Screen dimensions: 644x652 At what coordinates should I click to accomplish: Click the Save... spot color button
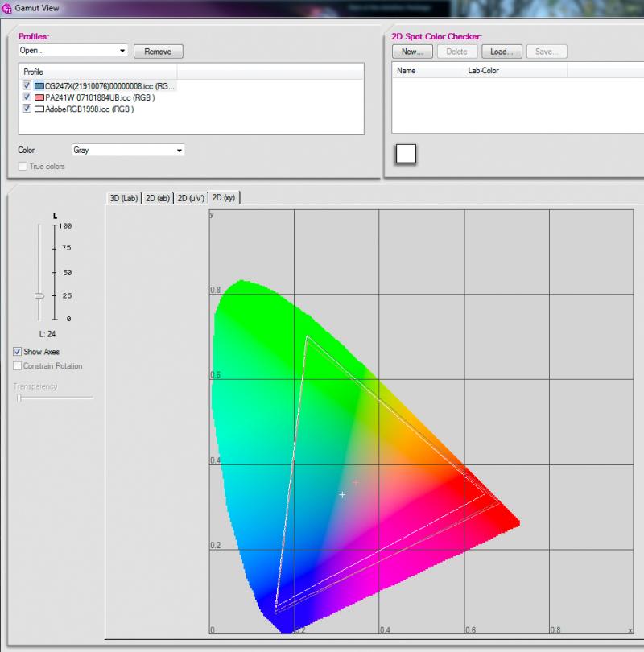click(x=547, y=52)
